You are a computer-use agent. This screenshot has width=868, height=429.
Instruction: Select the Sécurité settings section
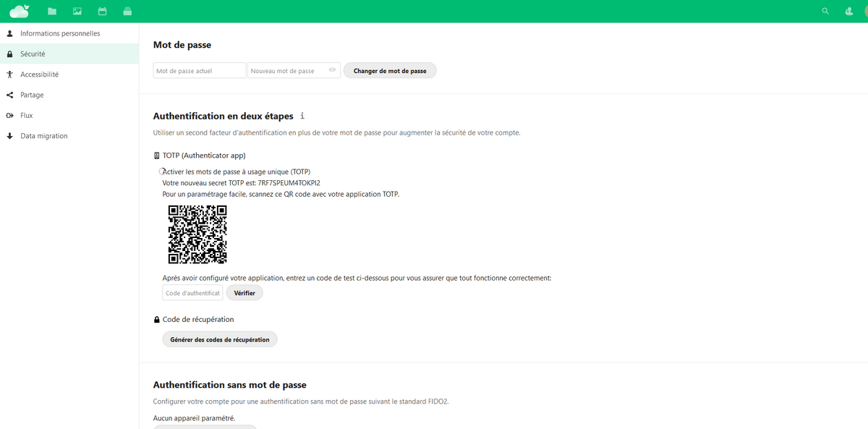tap(69, 54)
